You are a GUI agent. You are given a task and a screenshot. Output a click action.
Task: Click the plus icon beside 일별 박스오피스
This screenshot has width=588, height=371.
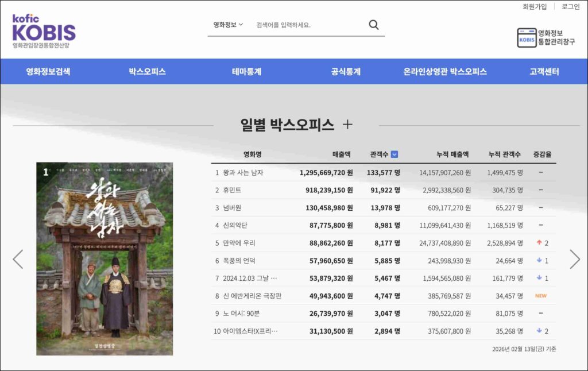pyautogui.click(x=347, y=125)
